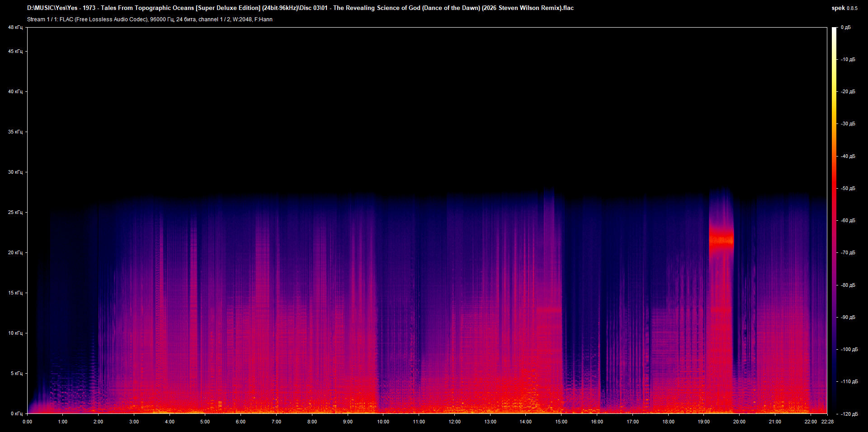Click the -30 дБ scale label
The image size is (868, 432).
[x=848, y=124]
